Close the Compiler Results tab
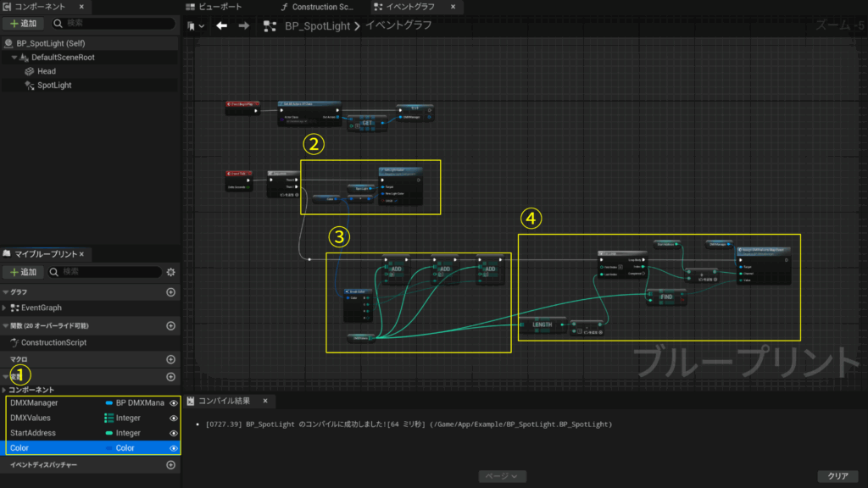The height and width of the screenshot is (488, 868). click(265, 401)
